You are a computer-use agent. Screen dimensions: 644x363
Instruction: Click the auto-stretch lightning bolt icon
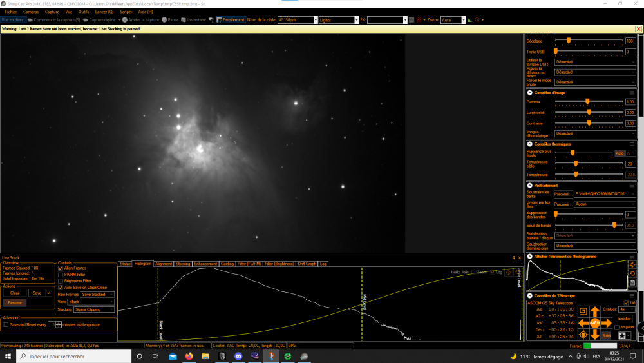coord(632,265)
